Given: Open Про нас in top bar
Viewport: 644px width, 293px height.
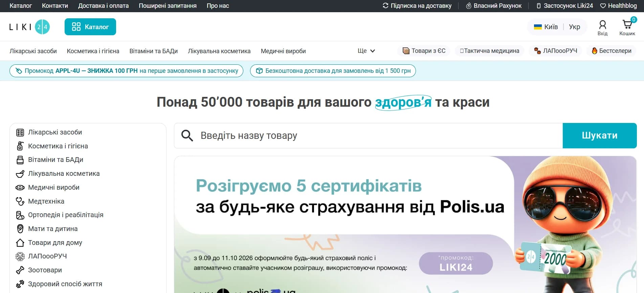Looking at the screenshot, I should (218, 6).
